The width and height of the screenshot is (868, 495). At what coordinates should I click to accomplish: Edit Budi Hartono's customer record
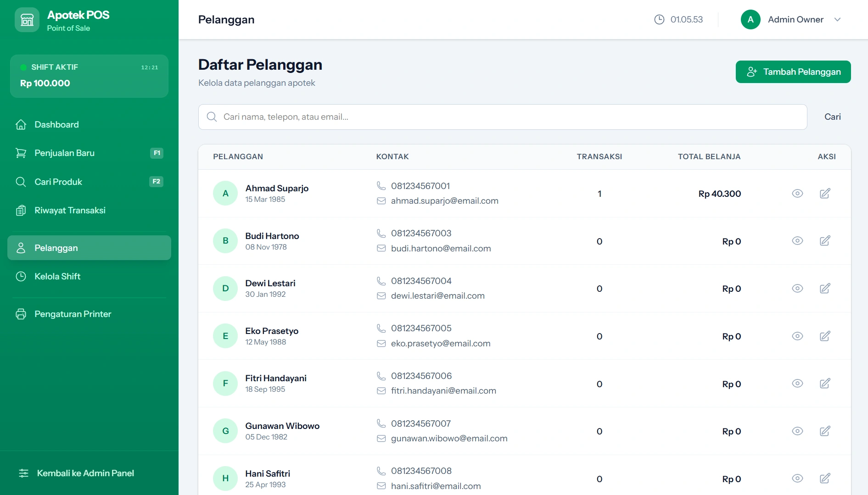point(825,241)
